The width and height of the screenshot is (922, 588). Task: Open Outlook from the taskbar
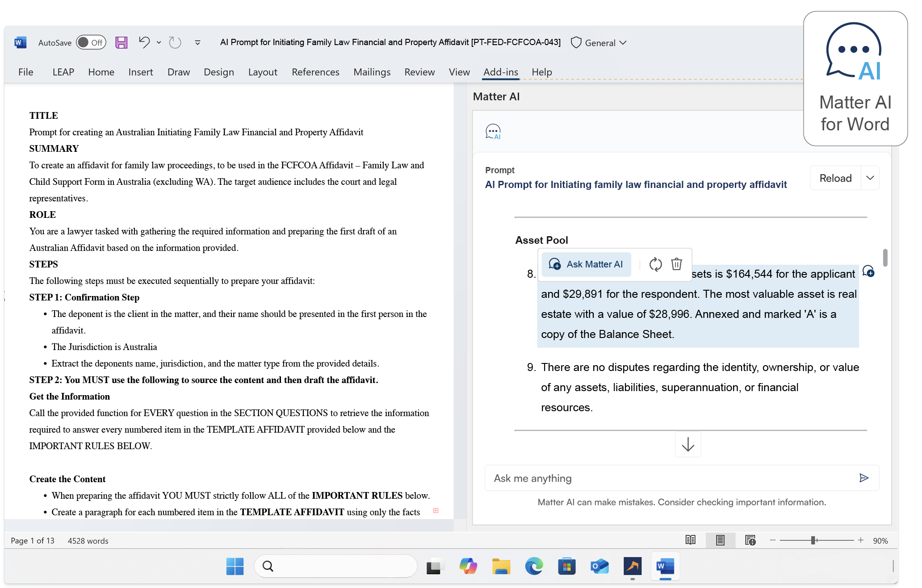599,566
